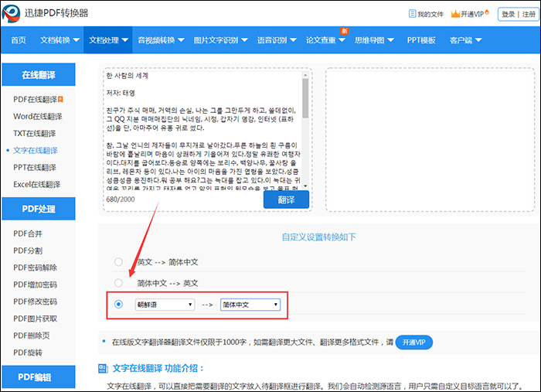The image size is (541, 392).
Task: Open the 简体中文 target language dropdown
Action: (x=250, y=305)
